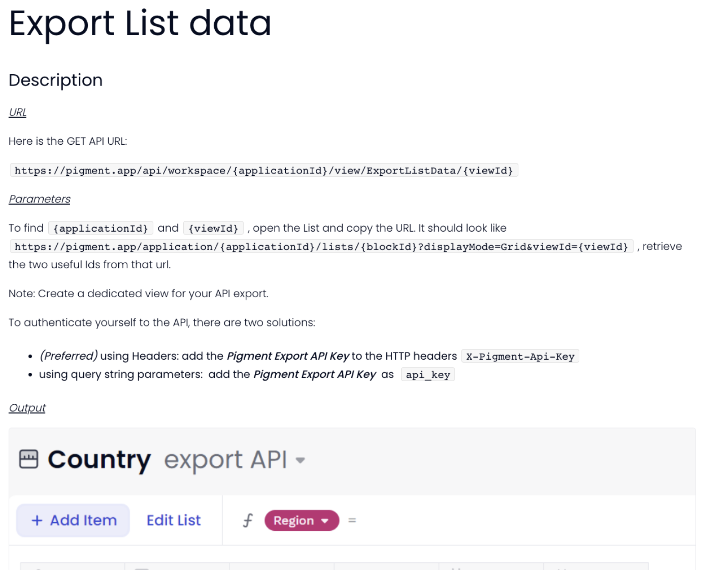Click the underlined Output subheading
Screen dimensions: 728x570
pos(27,408)
